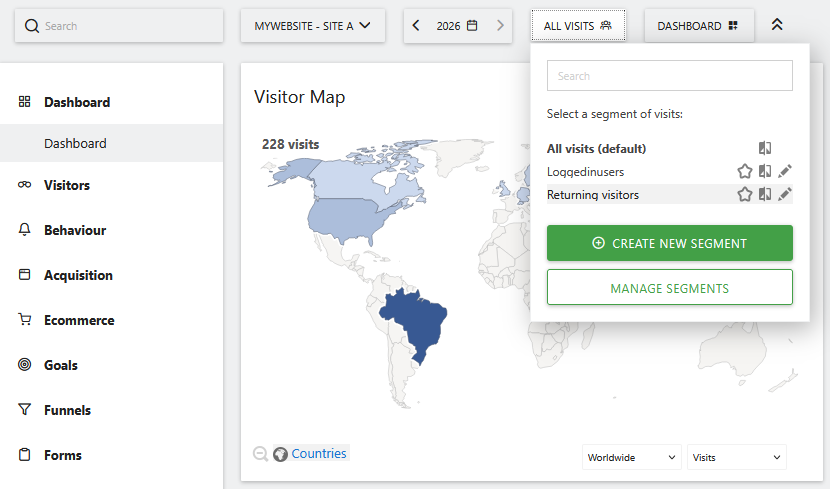The height and width of the screenshot is (489, 830).
Task: Star the Returning visitors segment
Action: (745, 195)
